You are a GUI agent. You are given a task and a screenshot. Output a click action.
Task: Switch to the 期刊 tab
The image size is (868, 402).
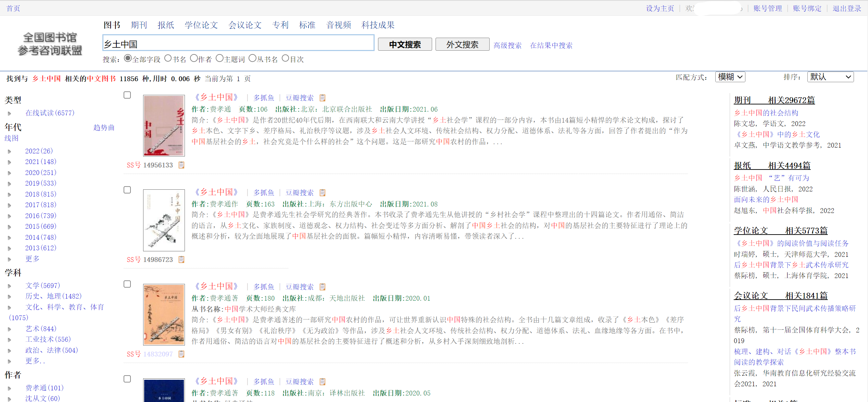click(x=139, y=25)
